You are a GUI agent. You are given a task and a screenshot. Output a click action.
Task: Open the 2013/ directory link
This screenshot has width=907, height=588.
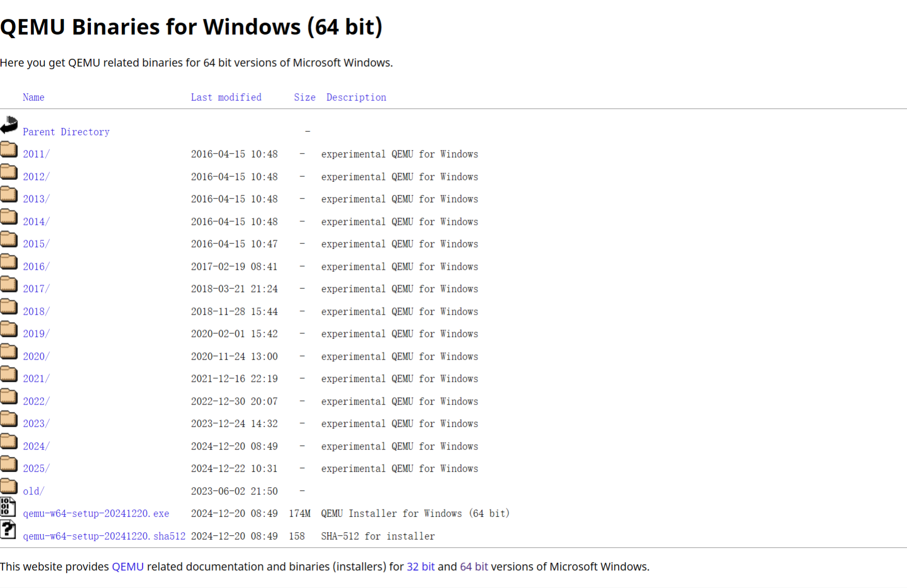pyautogui.click(x=36, y=199)
